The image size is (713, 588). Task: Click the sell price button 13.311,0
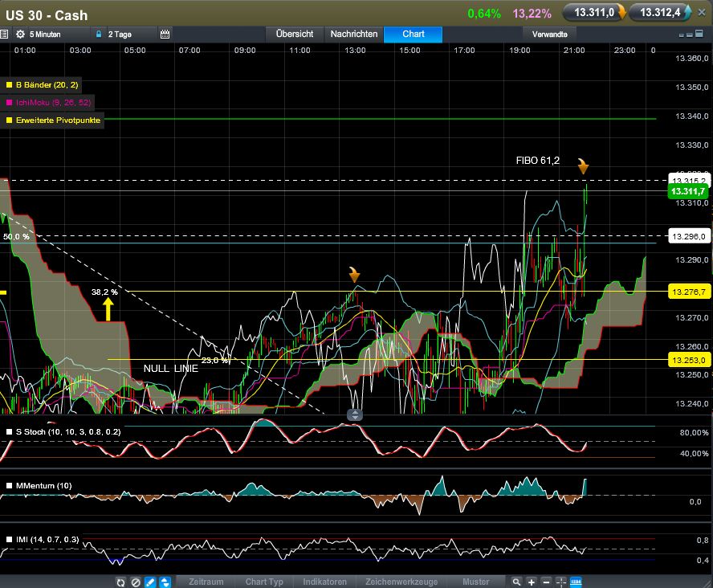tap(593, 13)
